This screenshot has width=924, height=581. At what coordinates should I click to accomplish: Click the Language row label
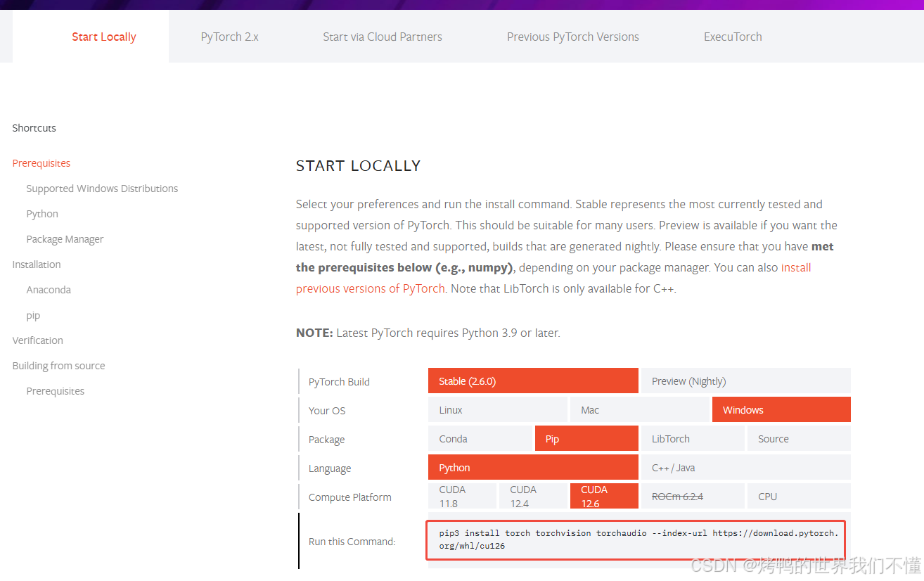coord(330,468)
